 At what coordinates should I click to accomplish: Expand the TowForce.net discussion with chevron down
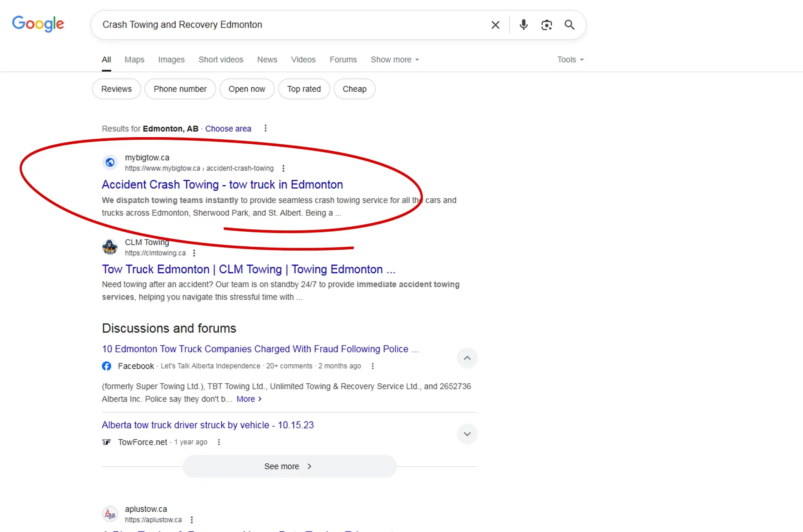tap(467, 434)
